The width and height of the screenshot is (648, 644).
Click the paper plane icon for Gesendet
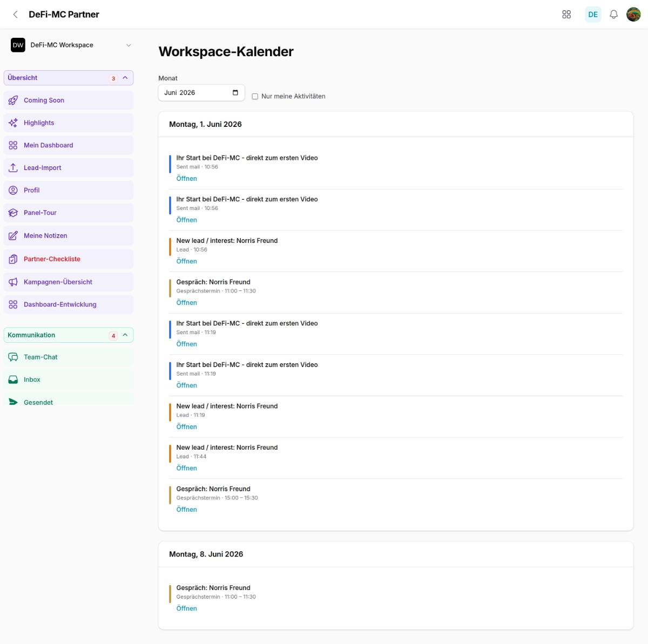pyautogui.click(x=13, y=402)
